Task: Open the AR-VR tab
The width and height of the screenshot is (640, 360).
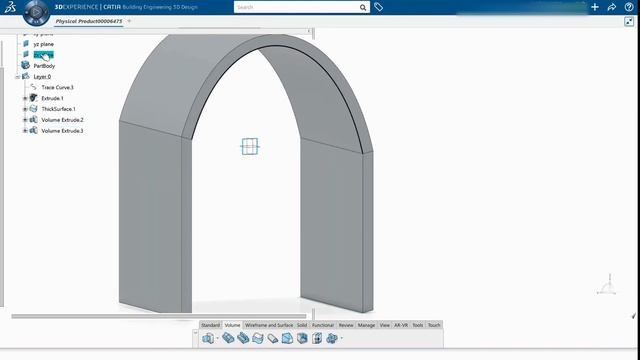Action: point(401,325)
